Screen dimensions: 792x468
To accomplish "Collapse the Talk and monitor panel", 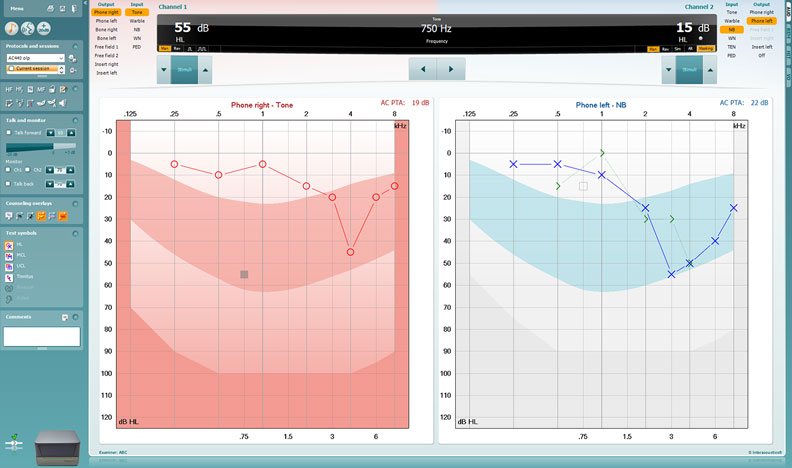I will click(x=76, y=119).
